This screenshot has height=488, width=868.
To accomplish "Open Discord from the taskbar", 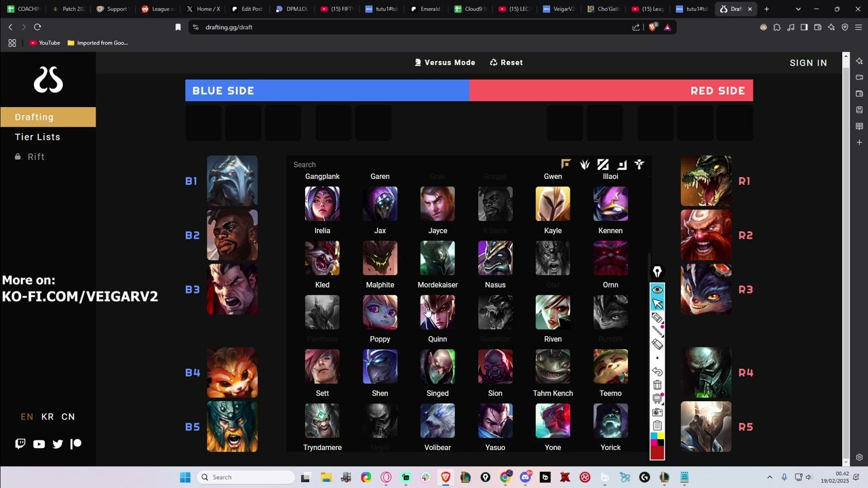I will 525,477.
